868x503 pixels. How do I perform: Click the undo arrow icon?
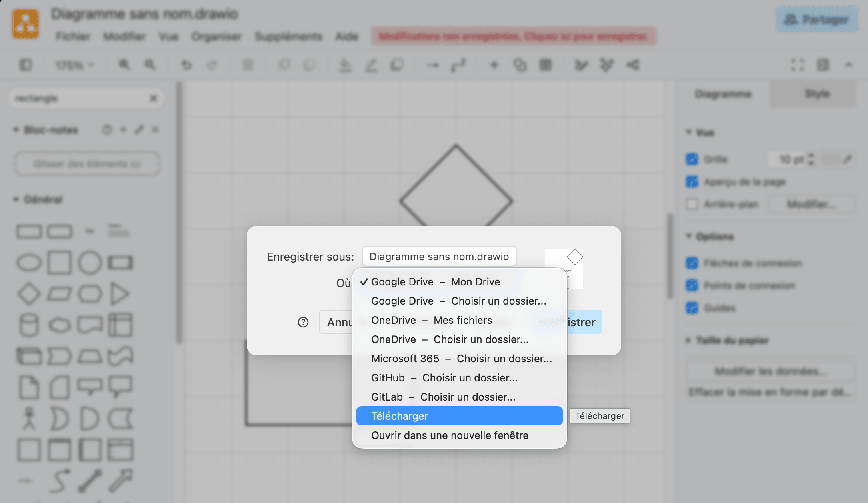tap(186, 65)
